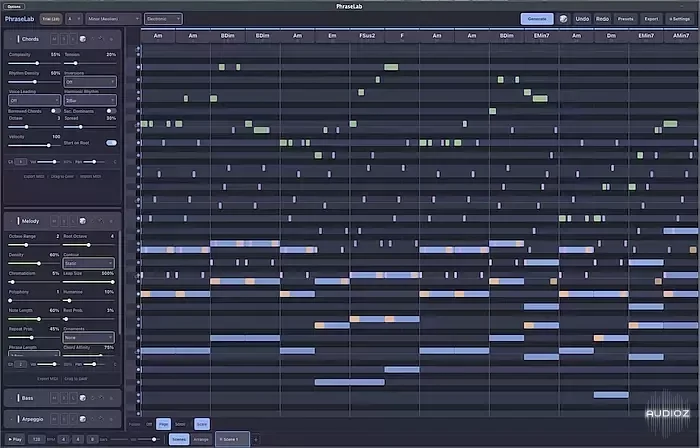Open the key root A dropdown

coord(74,19)
